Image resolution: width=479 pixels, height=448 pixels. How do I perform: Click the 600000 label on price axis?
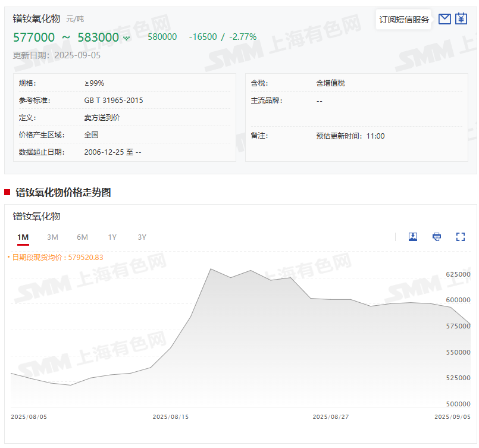click(458, 300)
